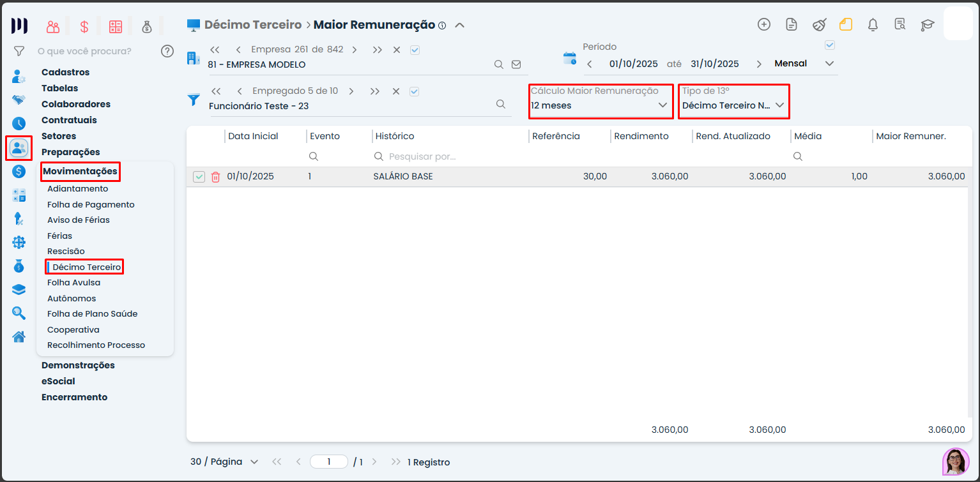Click the magnifying glass sidebar icon
980x482 pixels.
click(x=19, y=313)
